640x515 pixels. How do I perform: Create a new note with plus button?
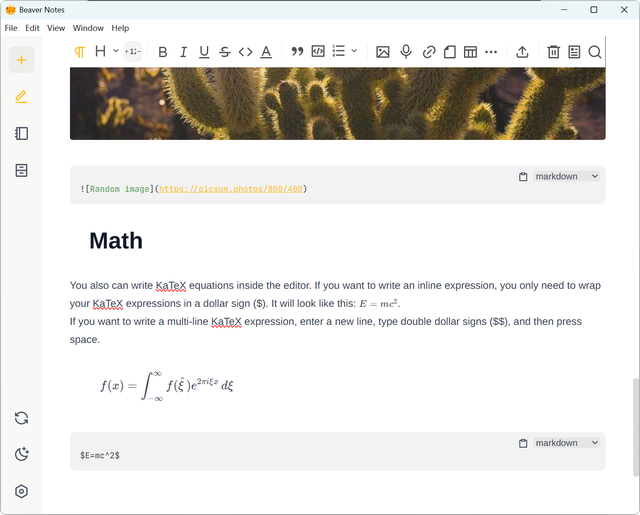coord(21,60)
